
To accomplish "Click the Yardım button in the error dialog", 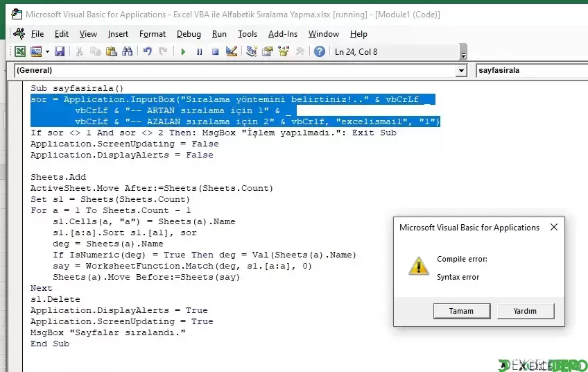I will tap(526, 311).
